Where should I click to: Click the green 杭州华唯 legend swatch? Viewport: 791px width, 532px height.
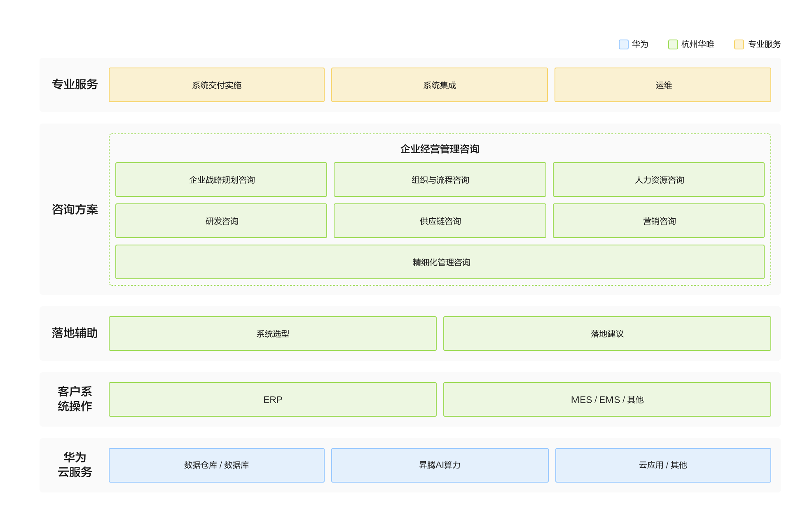click(673, 44)
